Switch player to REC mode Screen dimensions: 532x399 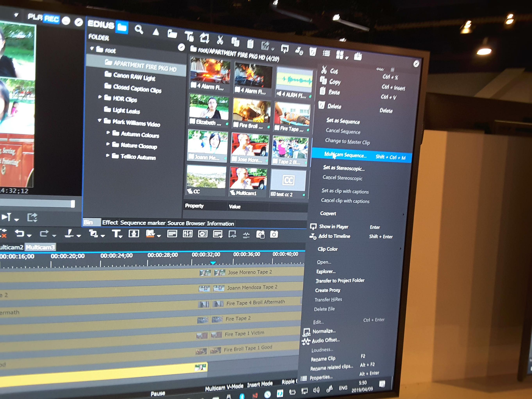click(x=51, y=19)
